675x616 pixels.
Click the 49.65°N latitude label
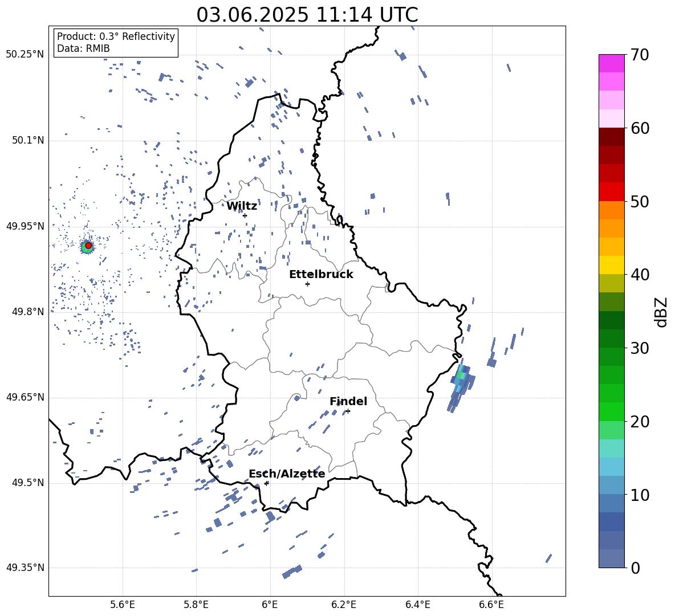tap(25, 397)
